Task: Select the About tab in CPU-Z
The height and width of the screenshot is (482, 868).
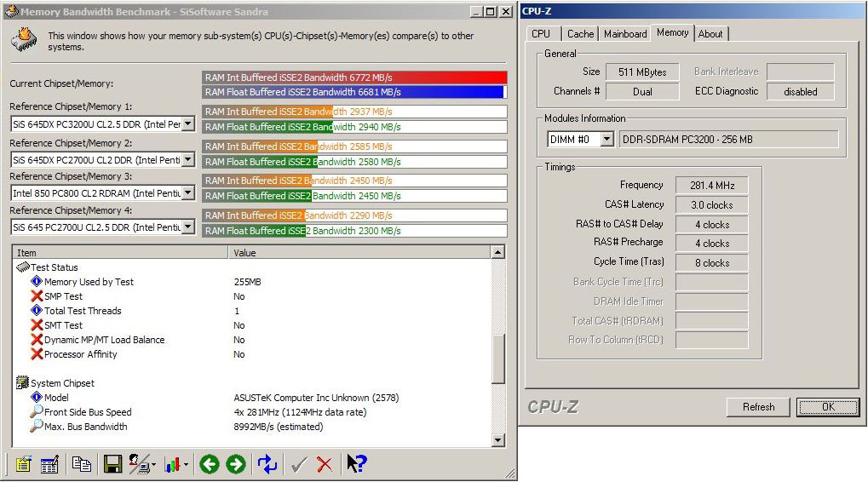Action: [710, 34]
